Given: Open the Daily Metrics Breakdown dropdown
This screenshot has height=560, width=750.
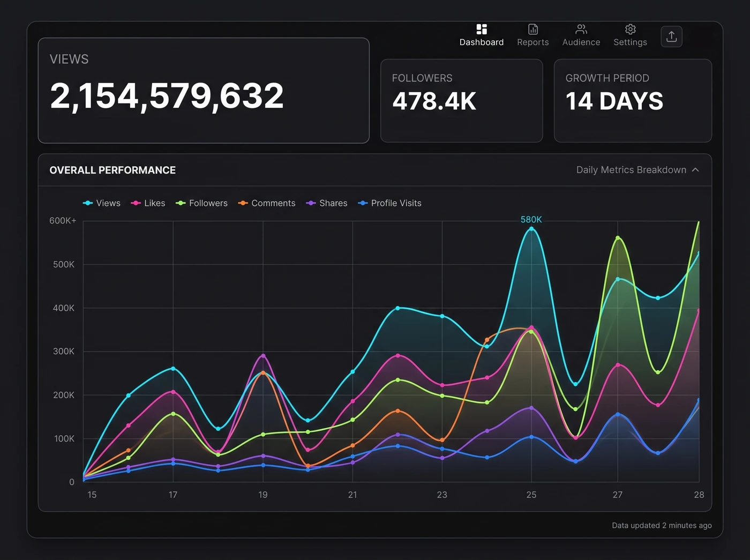Looking at the screenshot, I should [637, 170].
